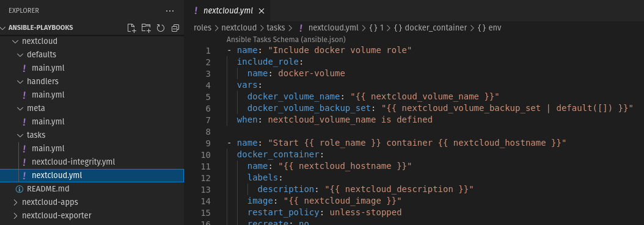Click line number 9 in the gutter
644x225 pixels.
click(208, 143)
